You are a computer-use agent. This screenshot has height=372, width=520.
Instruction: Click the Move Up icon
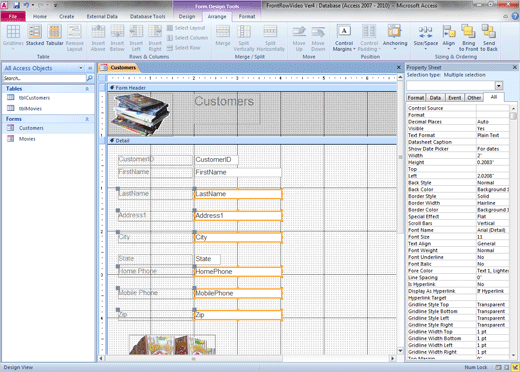point(299,38)
